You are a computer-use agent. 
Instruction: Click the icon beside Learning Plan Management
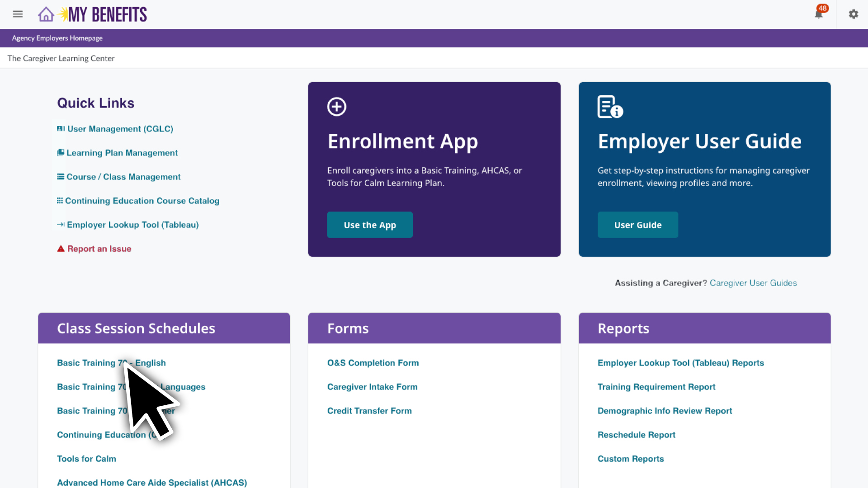point(60,153)
